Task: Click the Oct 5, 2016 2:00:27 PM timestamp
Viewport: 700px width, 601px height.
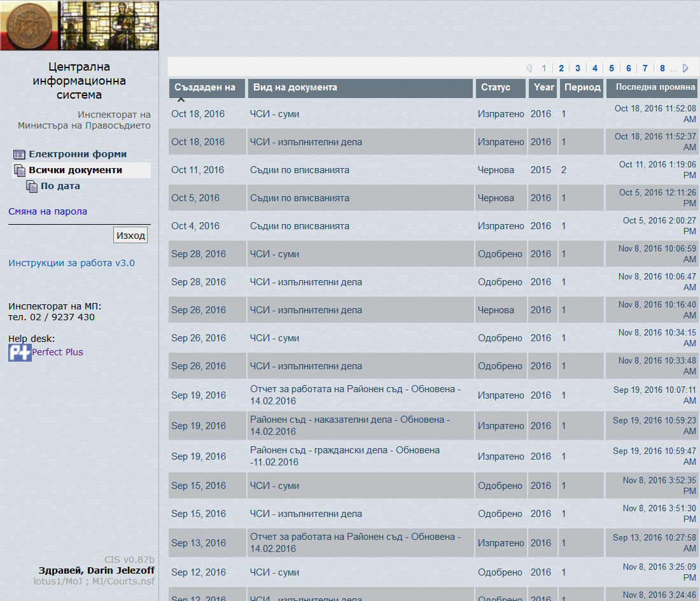Action: [x=660, y=226]
